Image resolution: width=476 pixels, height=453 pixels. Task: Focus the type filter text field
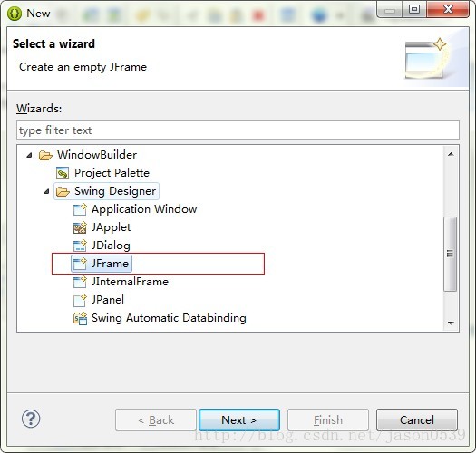(x=238, y=130)
